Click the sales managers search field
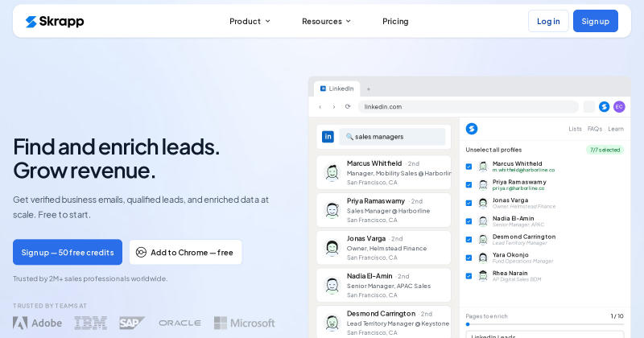Image resolution: width=644 pixels, height=338 pixels. coord(392,137)
